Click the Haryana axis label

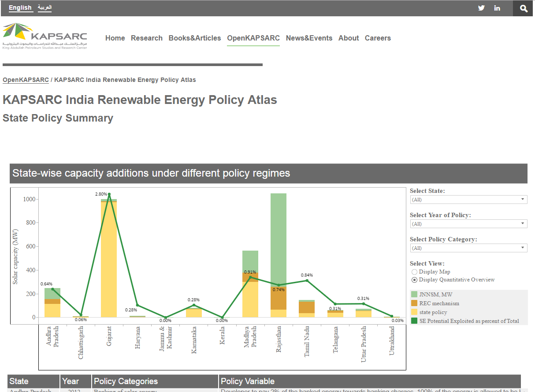click(x=137, y=337)
